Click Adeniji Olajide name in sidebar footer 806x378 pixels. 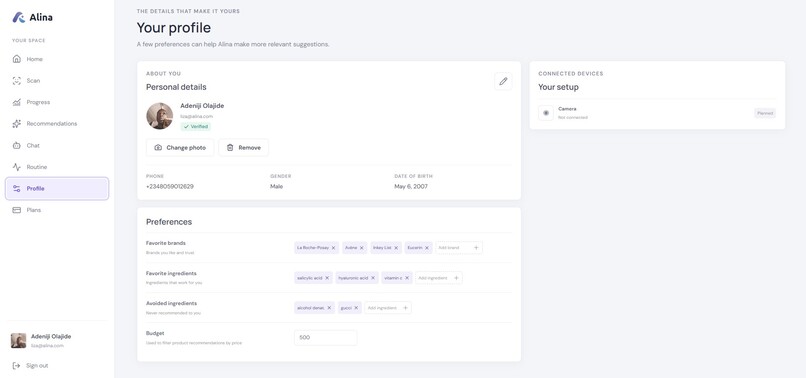point(51,336)
